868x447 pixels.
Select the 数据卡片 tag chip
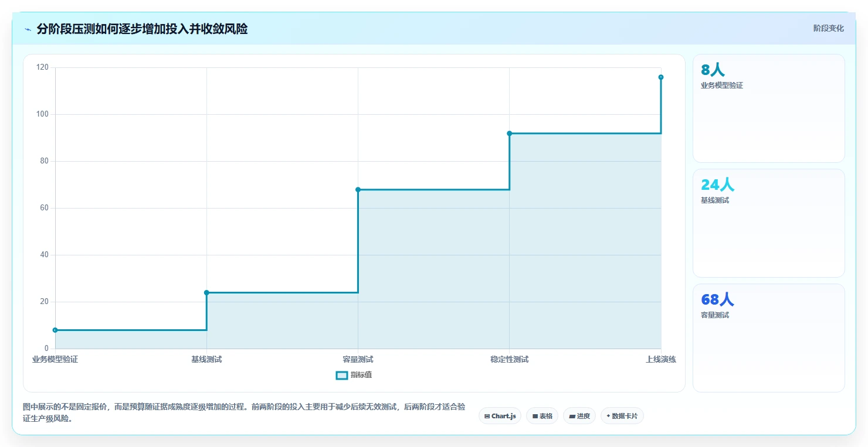coord(622,416)
